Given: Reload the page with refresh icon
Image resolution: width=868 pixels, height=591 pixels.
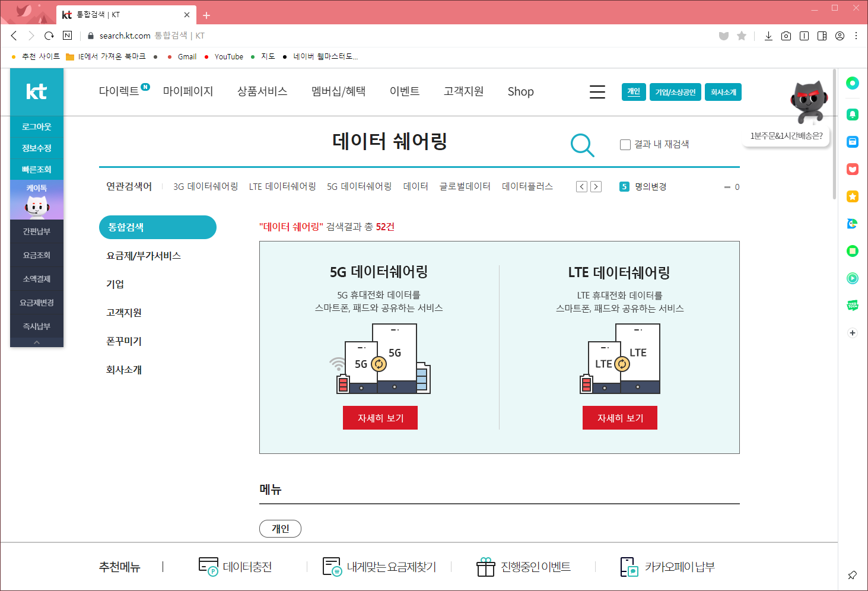Looking at the screenshot, I should pyautogui.click(x=49, y=36).
